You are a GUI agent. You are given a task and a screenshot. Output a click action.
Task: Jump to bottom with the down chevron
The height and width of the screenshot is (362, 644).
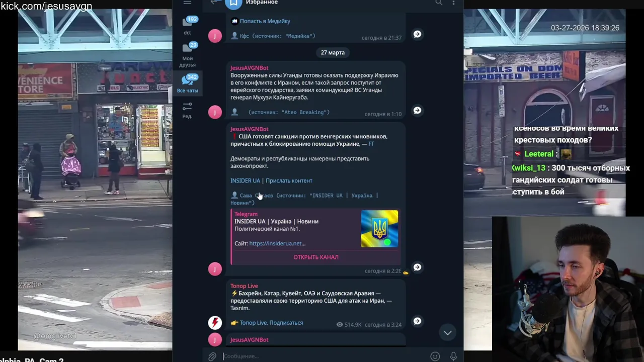(x=447, y=332)
